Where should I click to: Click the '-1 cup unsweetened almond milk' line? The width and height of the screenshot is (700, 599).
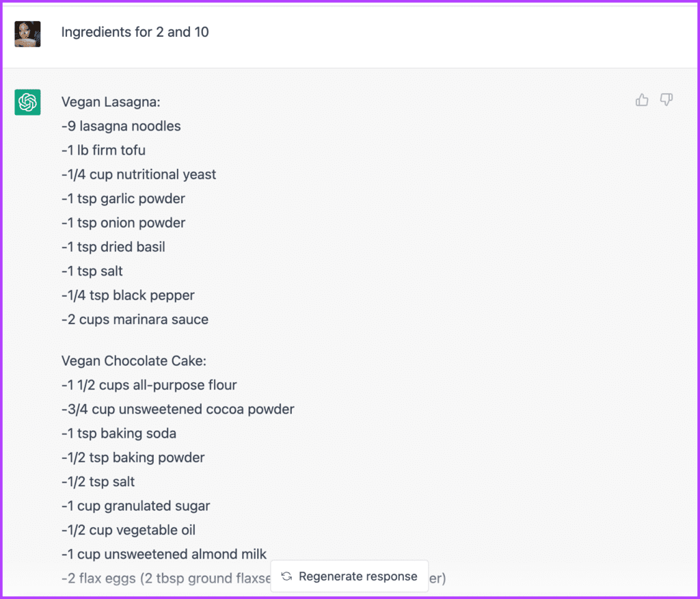(x=164, y=554)
